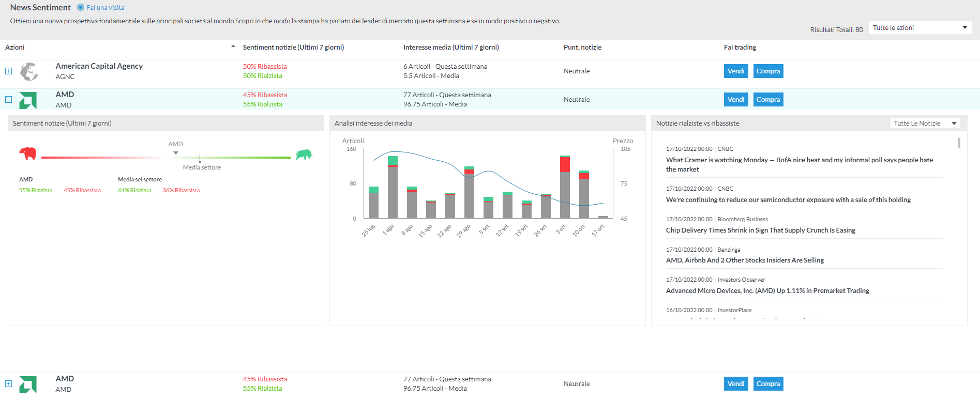Click the AMD marker on sentiment slider
Screen dimensions: 980x401
click(x=176, y=152)
